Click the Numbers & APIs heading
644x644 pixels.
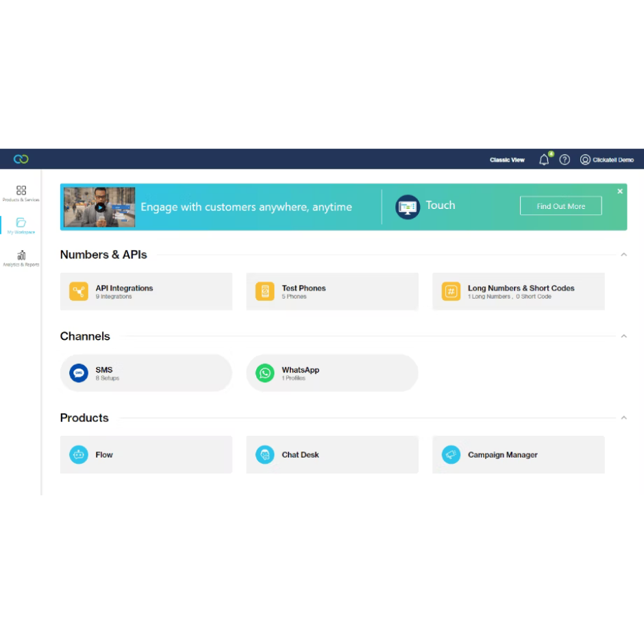[103, 255]
